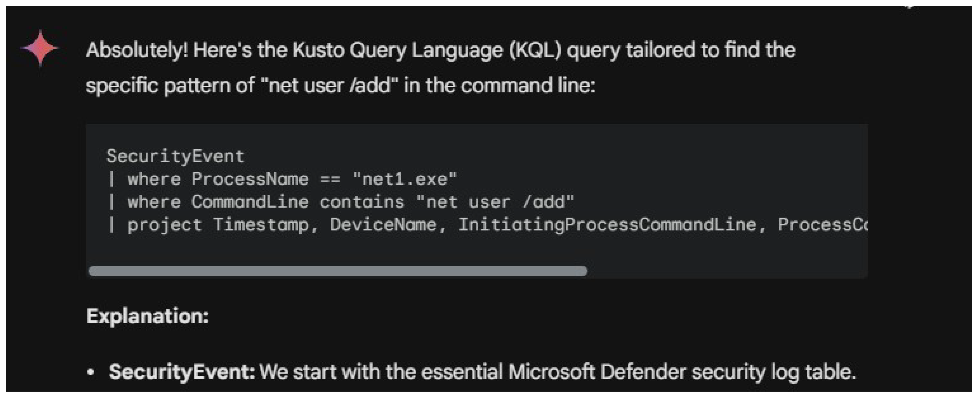Click the "net user /add" string in code
This screenshot has height=399, width=980.
(x=495, y=202)
